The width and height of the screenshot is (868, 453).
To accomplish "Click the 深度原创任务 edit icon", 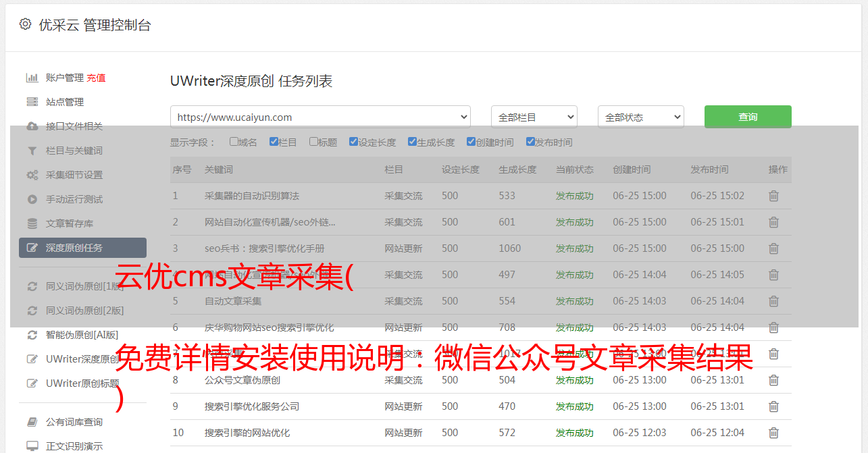I will click(x=32, y=248).
